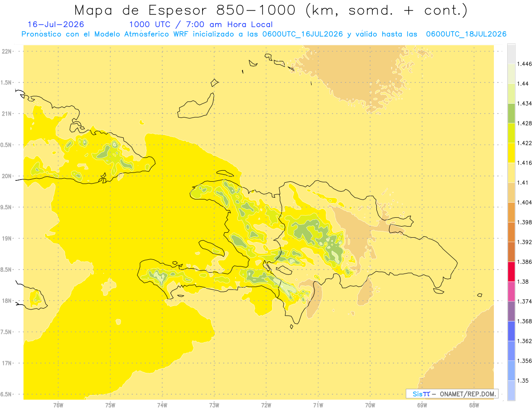Click legend value '1.386'
Viewport: 532px width, 411px height.
pos(524,262)
